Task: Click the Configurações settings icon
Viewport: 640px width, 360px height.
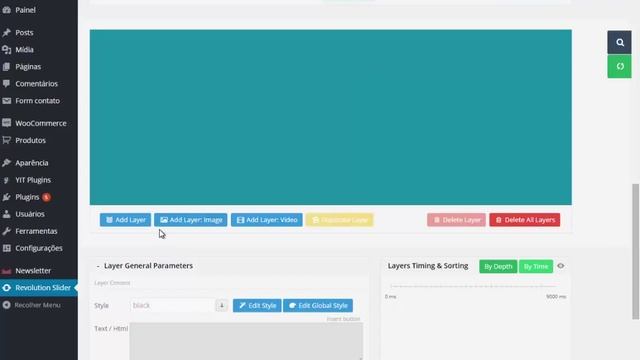Action: click(x=7, y=248)
